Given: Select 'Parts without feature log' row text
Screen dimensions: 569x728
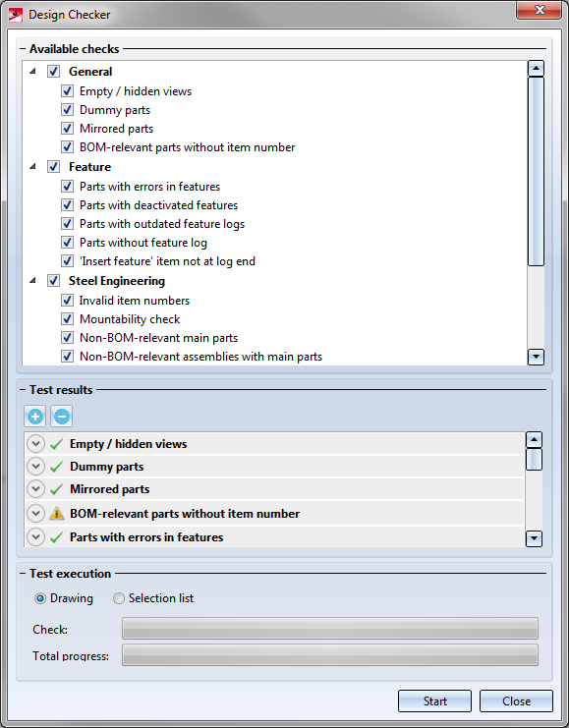Looking at the screenshot, I should 143,243.
